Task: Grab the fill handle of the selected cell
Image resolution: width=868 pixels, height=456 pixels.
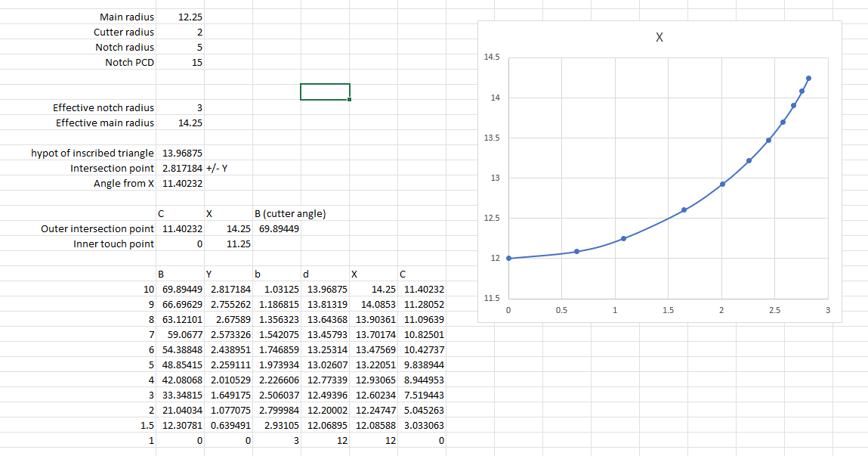Action: pyautogui.click(x=350, y=100)
